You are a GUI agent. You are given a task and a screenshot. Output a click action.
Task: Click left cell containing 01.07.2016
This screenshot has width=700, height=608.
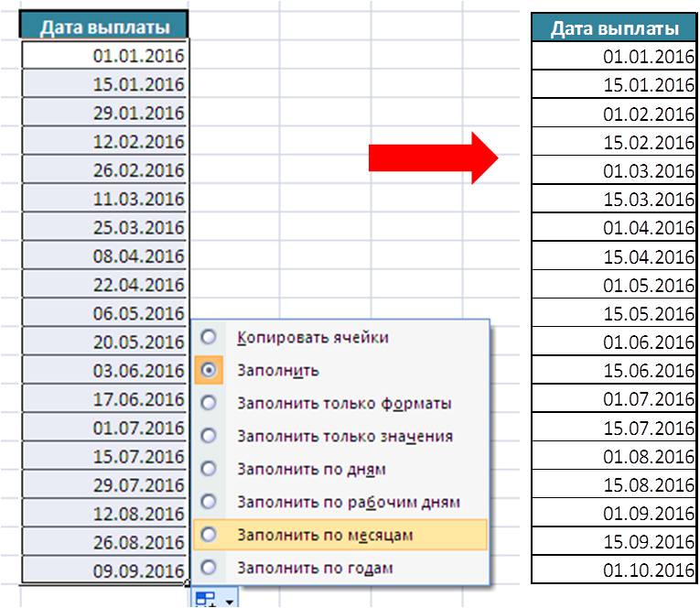click(104, 427)
